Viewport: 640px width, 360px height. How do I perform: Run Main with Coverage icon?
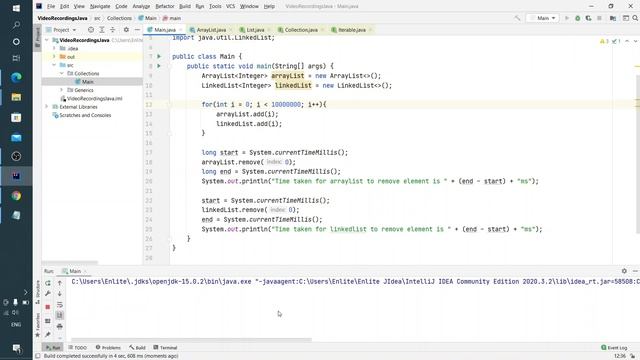click(x=588, y=18)
